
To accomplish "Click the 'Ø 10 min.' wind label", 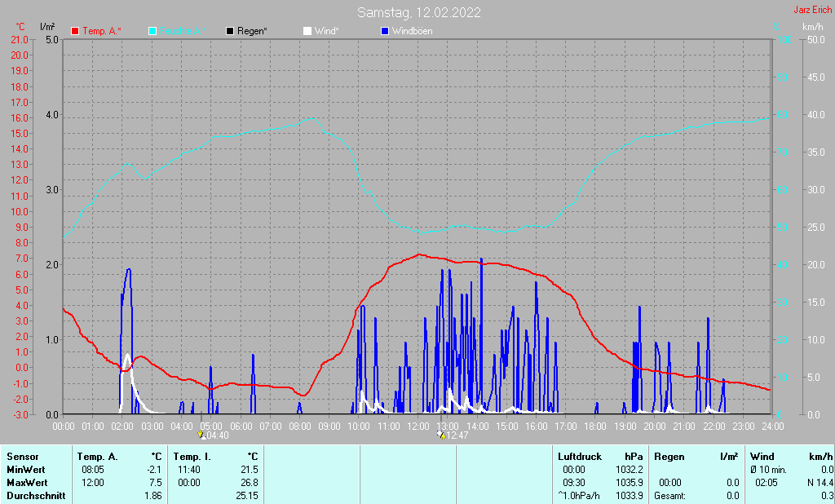I will [768, 470].
